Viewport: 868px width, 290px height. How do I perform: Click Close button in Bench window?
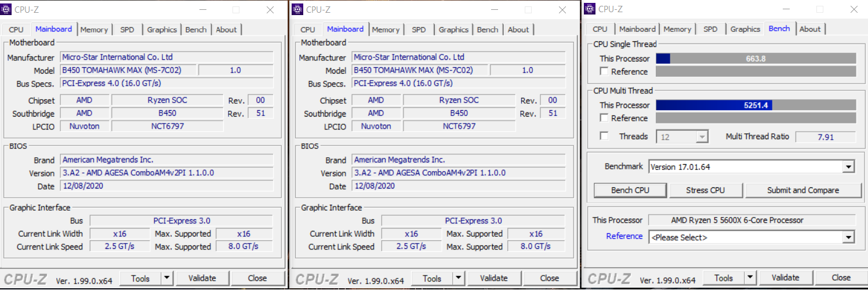[x=840, y=278]
